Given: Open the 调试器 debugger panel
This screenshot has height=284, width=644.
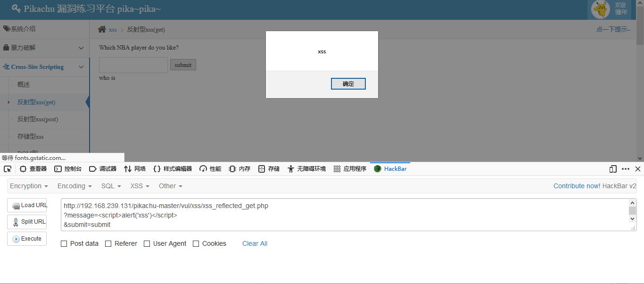Looking at the screenshot, I should [103, 169].
